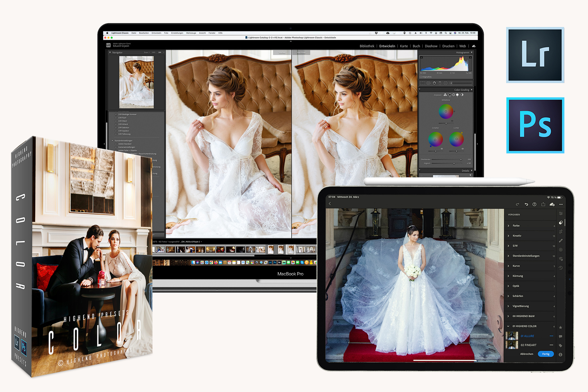Open the Ansicht menu in the Mac menu bar
Image resolution: width=588 pixels, height=392 pixels.
202,33
